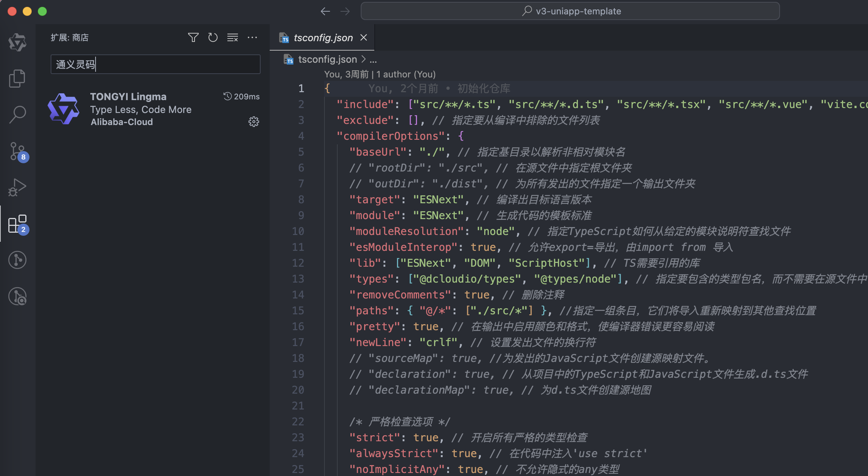Select the tsconfig.json editor tab
This screenshot has width=868, height=476.
point(323,38)
